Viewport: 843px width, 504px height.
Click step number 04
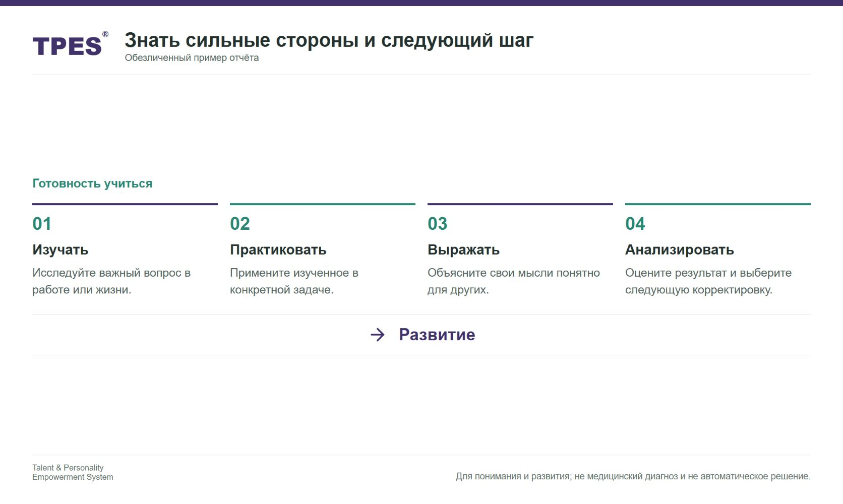(x=635, y=224)
